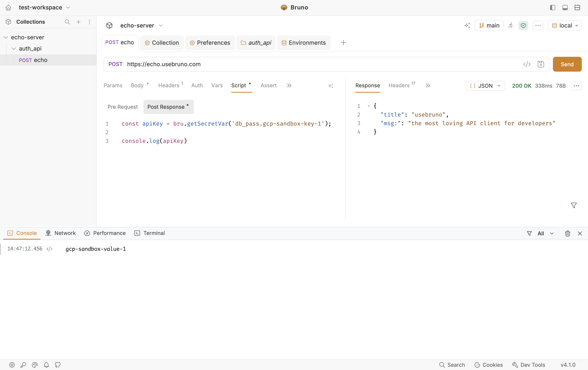The height and width of the screenshot is (370, 588).
Task: Show more request tabs via double chevron
Action: click(289, 86)
